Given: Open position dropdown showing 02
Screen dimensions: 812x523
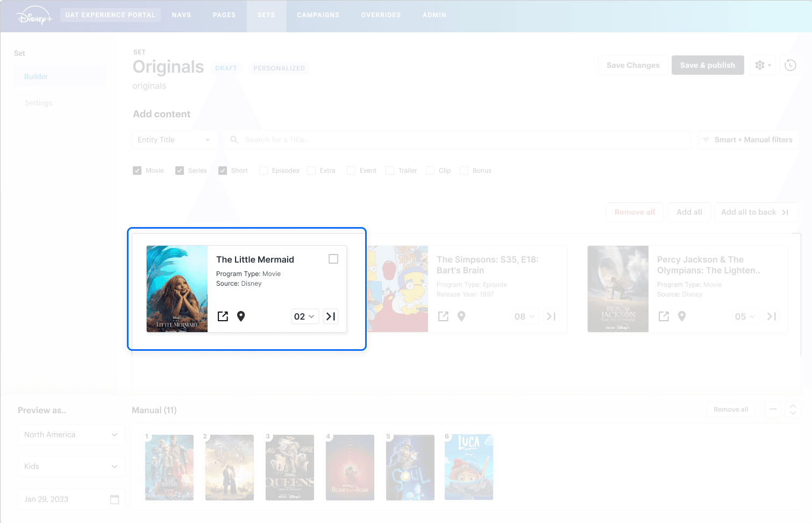Looking at the screenshot, I should (304, 316).
